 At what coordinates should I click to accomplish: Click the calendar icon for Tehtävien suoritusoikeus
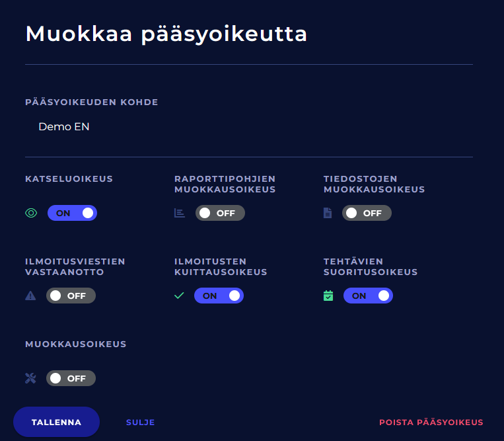328,296
